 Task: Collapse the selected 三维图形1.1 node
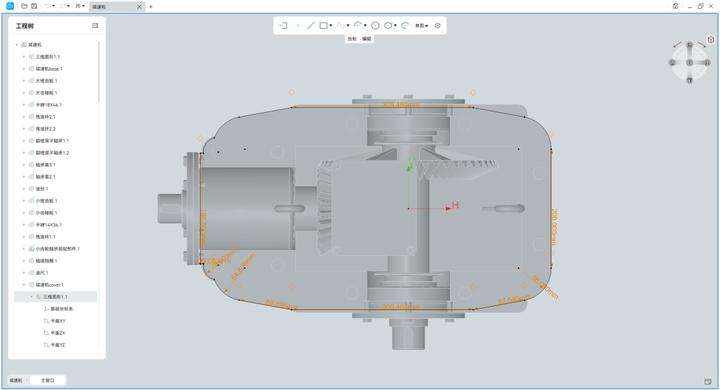(31, 297)
